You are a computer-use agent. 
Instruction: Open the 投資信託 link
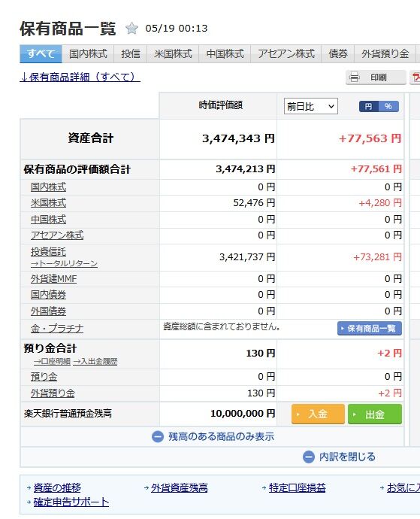[48, 252]
